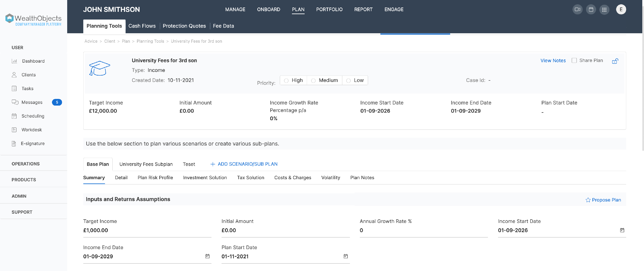
Task: Click the E-signature document icon
Action: (x=14, y=144)
